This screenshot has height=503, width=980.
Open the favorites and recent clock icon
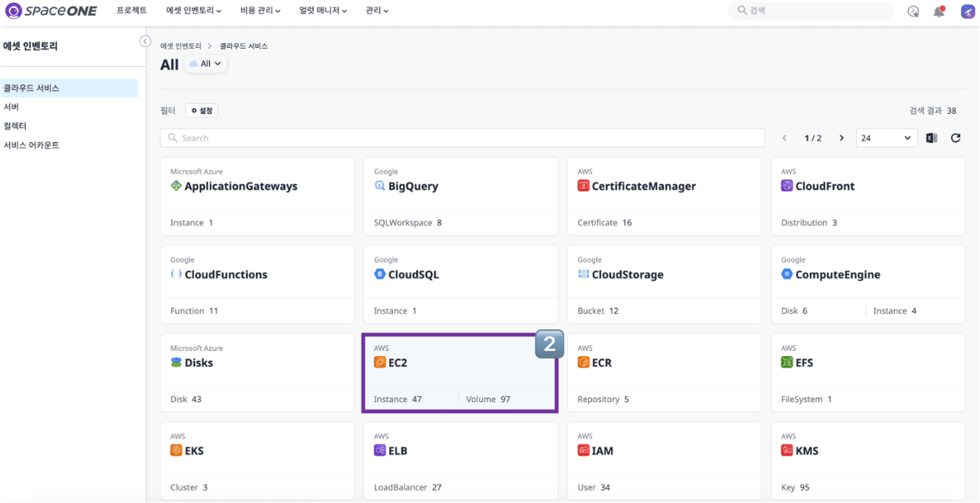[913, 11]
